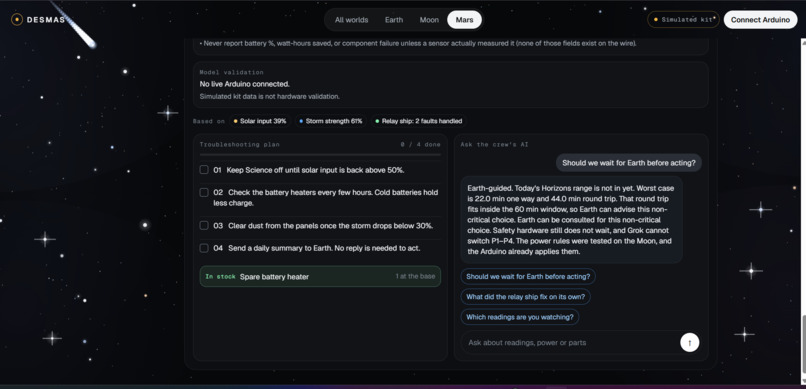Check step 01 Keep Science off

point(204,170)
